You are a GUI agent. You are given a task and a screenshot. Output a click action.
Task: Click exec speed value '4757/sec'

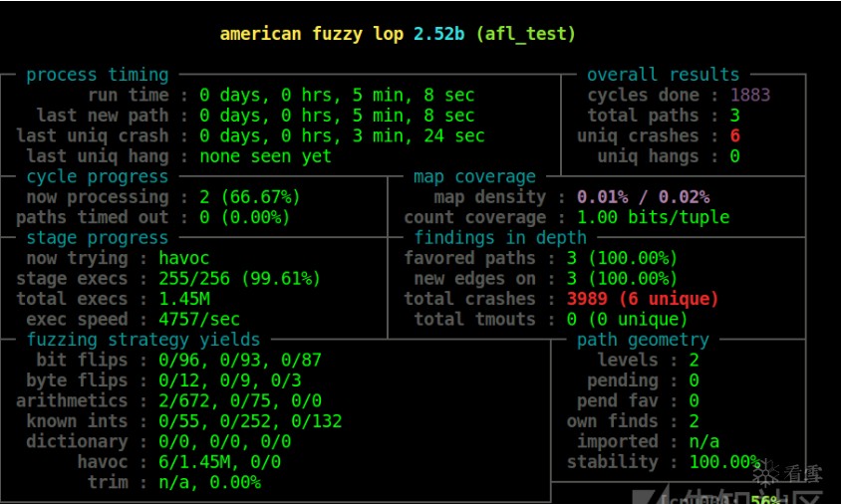coord(199,319)
